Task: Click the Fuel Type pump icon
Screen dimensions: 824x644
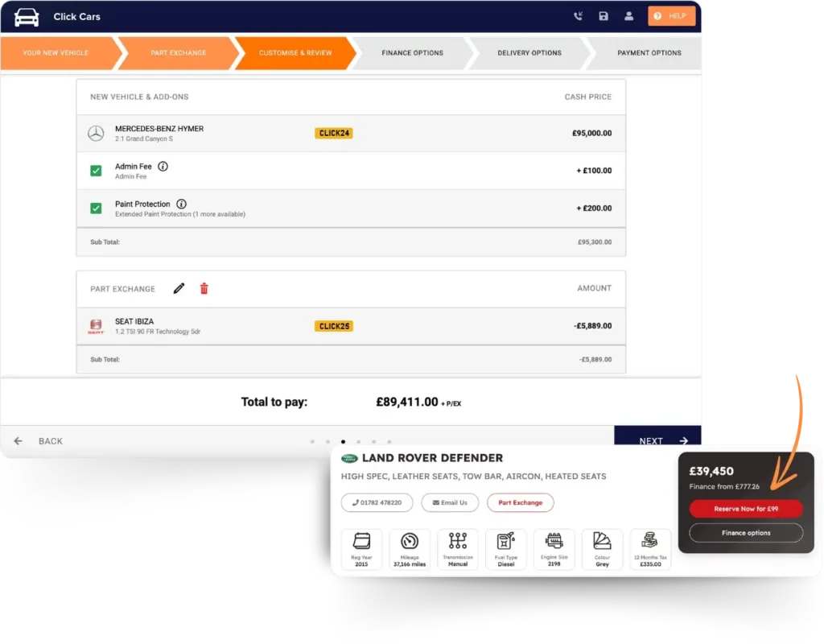Action: (505, 540)
